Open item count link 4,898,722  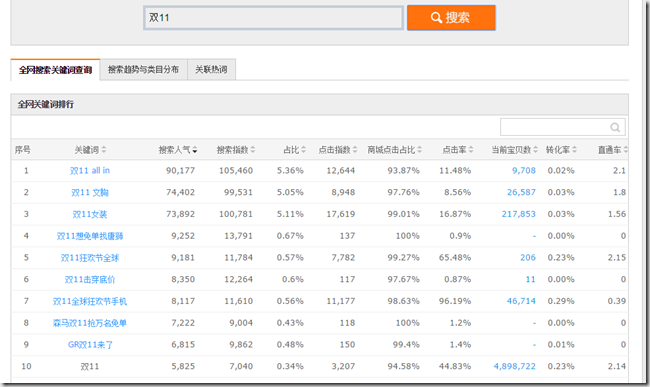[515, 367]
